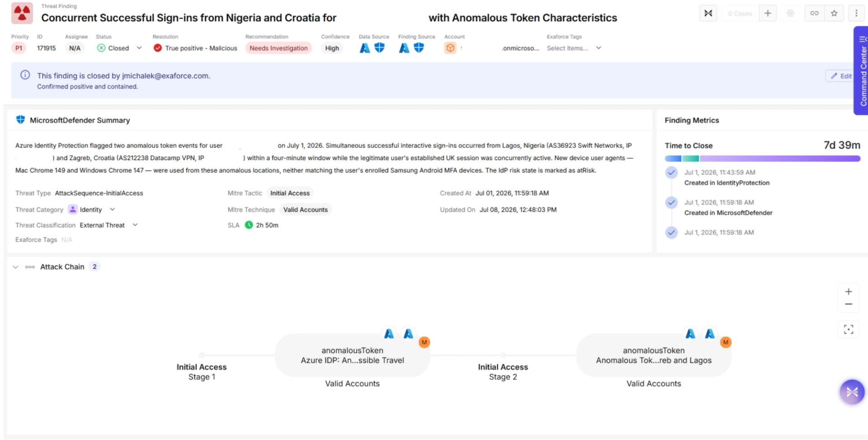868x440 pixels.
Task: Collapse the Attack Chain section
Action: pyautogui.click(x=16, y=267)
